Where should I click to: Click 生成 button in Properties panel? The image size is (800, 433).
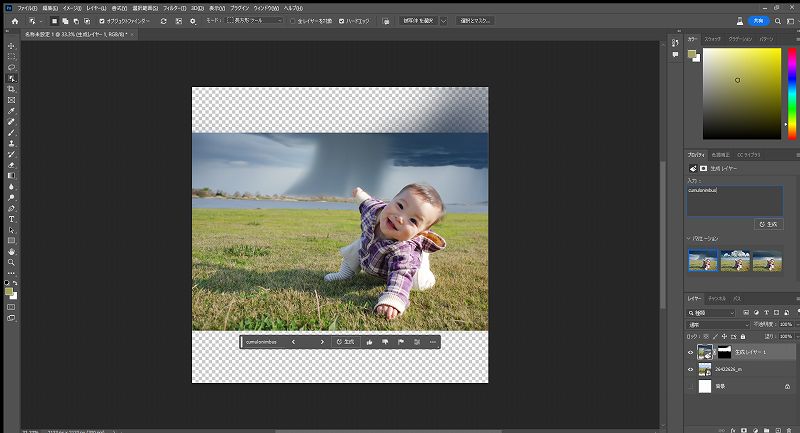click(x=768, y=224)
